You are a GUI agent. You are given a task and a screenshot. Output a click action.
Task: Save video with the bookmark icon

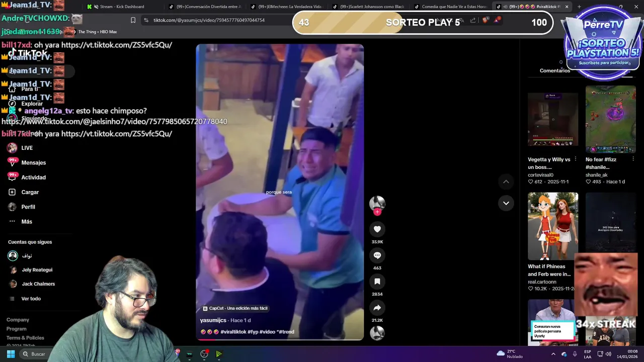tap(377, 282)
